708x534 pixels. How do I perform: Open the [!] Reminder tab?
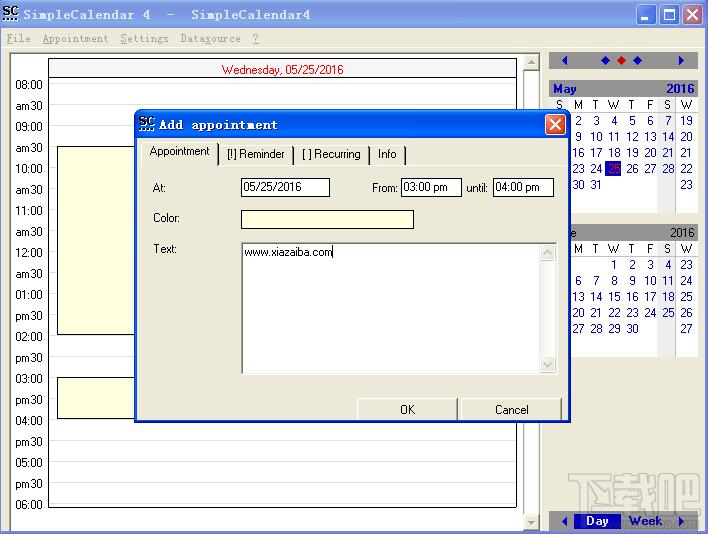(x=256, y=154)
